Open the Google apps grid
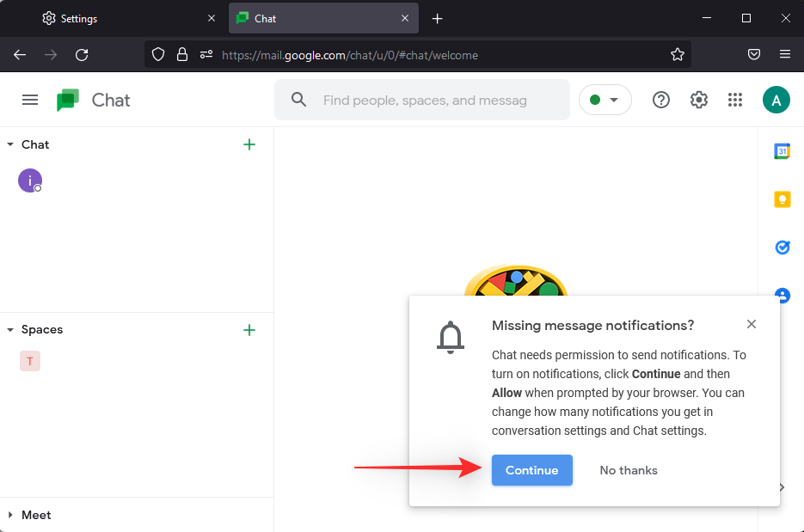804x532 pixels. click(x=734, y=100)
